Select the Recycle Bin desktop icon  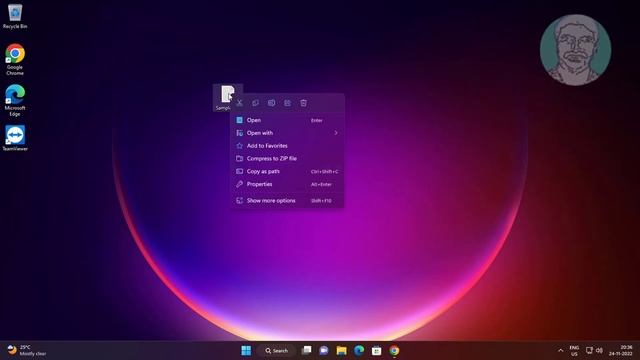[15, 16]
